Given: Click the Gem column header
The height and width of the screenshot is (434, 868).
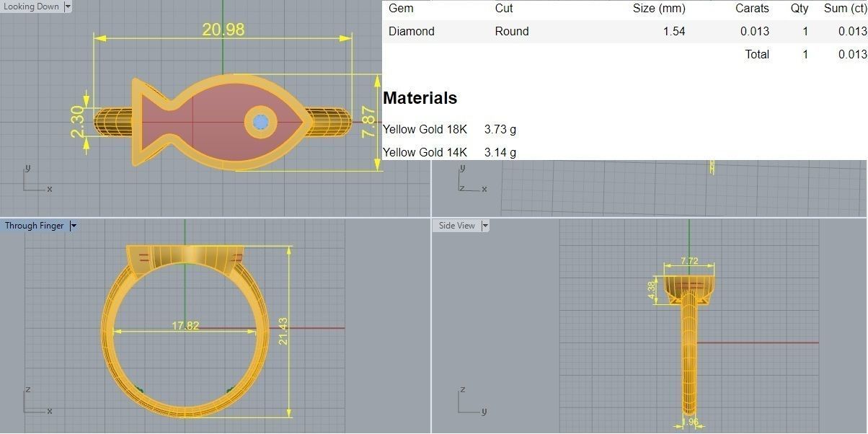Looking at the screenshot, I should tap(401, 9).
